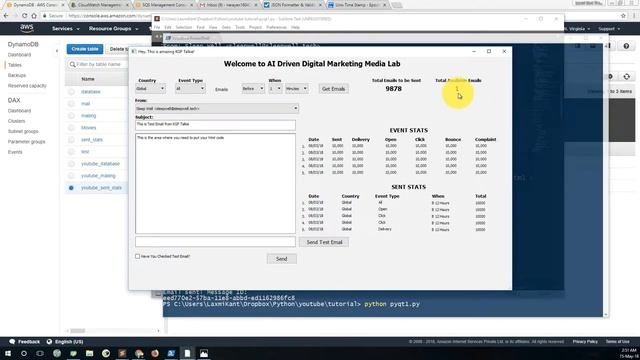Image resolution: width=640 pixels, height=360 pixels.
Task: Open File Explorer from the taskbar
Action: [x=89, y=353]
